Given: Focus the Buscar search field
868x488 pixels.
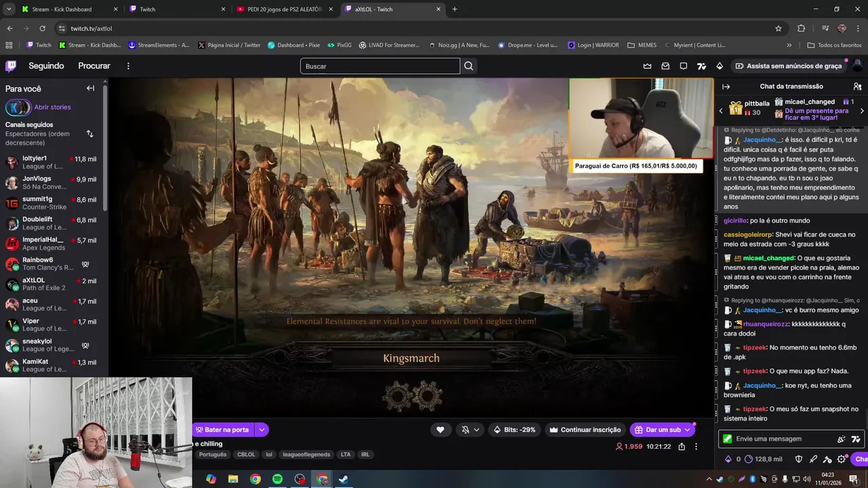Looking at the screenshot, I should pos(380,66).
